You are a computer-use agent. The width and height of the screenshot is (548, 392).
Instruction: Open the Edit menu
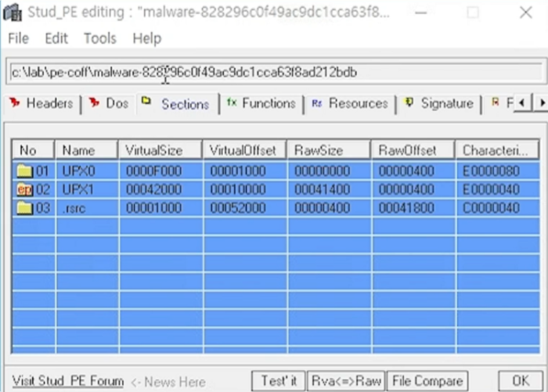pyautogui.click(x=56, y=38)
